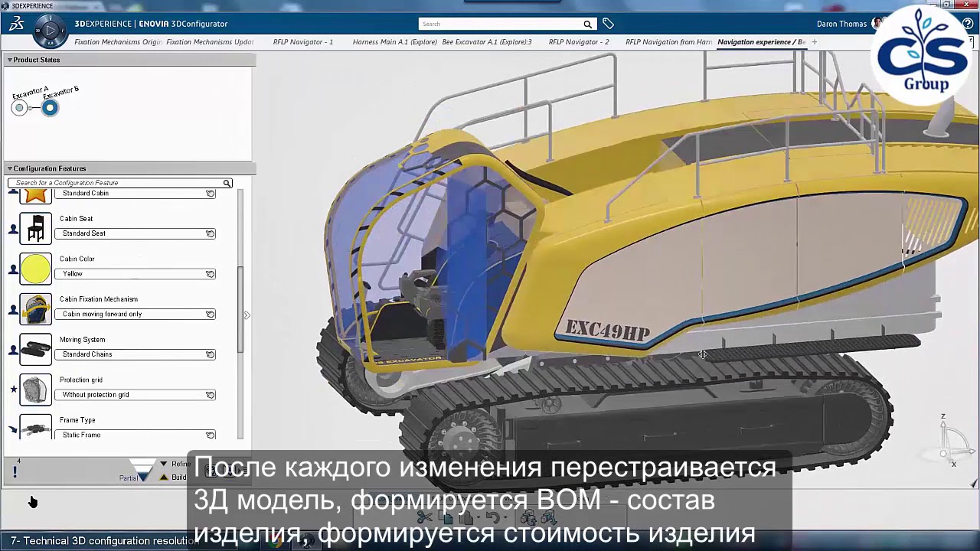
Task: Click the feature search magnifier icon
Action: click(x=227, y=183)
